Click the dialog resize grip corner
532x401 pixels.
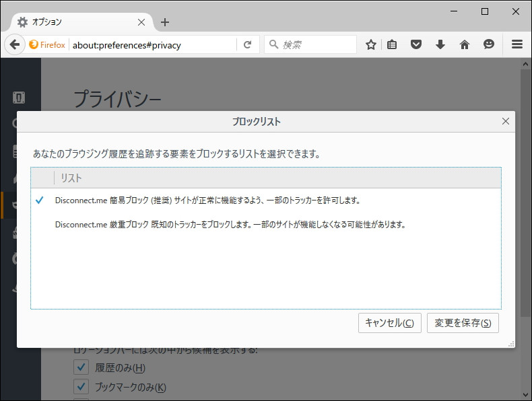pos(511,344)
